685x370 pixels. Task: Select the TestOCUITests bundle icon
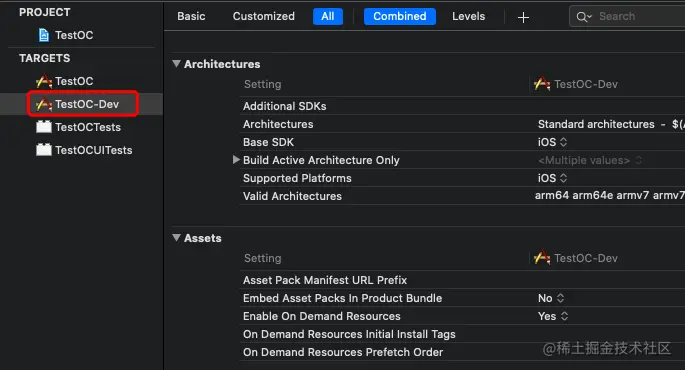pyautogui.click(x=44, y=150)
